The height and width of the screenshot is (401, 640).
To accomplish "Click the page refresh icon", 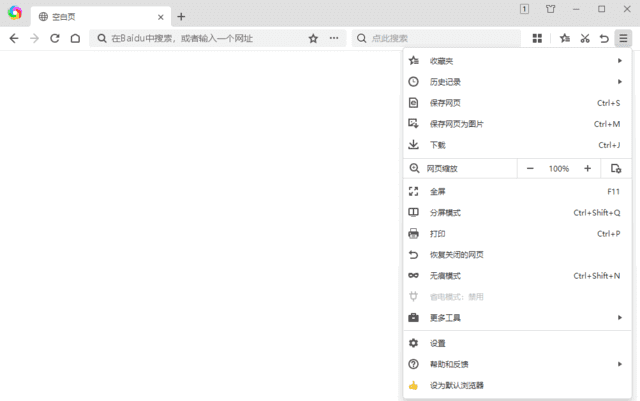I will click(x=55, y=38).
